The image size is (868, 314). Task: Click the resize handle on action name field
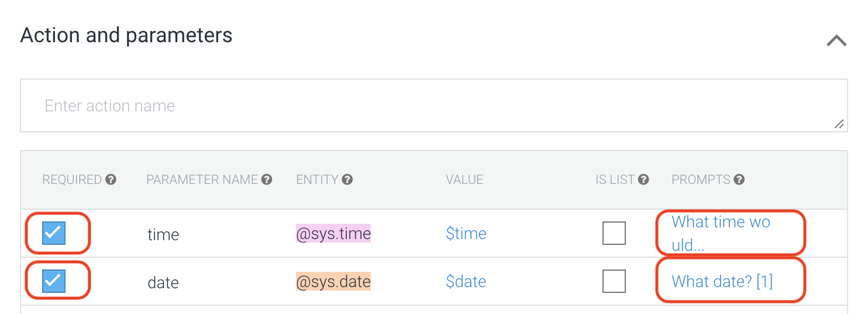point(839,124)
